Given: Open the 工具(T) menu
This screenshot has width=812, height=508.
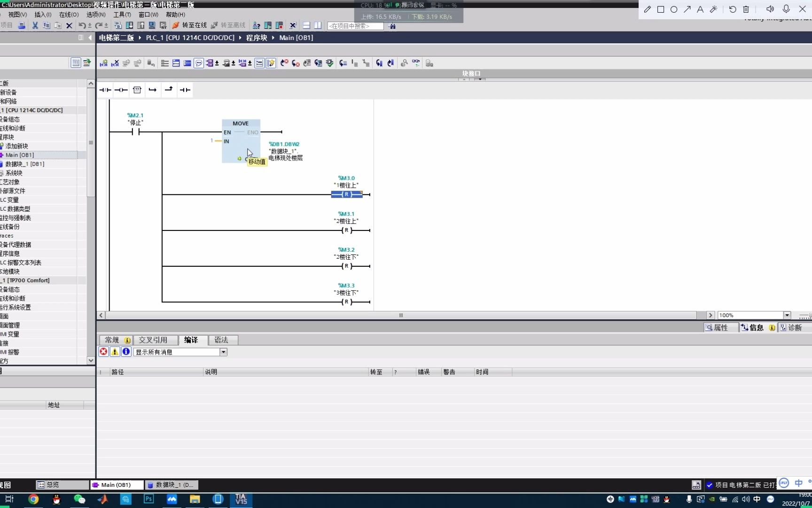Looking at the screenshot, I should tap(122, 15).
